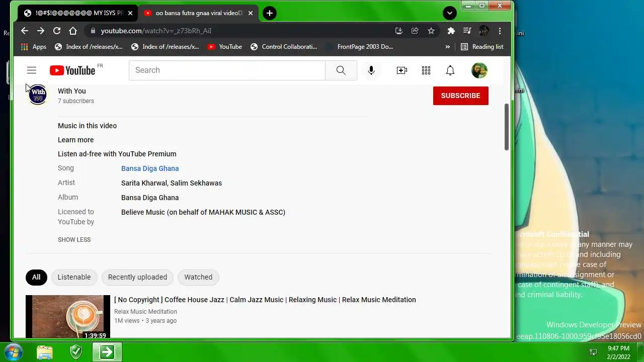Click Sarita Kharwal, Salim Sekhawas artist text

pyautogui.click(x=172, y=183)
